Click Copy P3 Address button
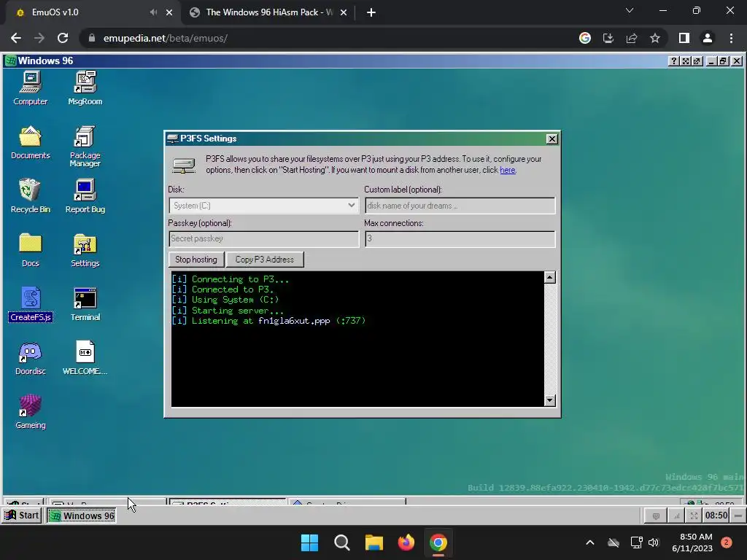Screen dimensions: 747x560 [x=264, y=260]
